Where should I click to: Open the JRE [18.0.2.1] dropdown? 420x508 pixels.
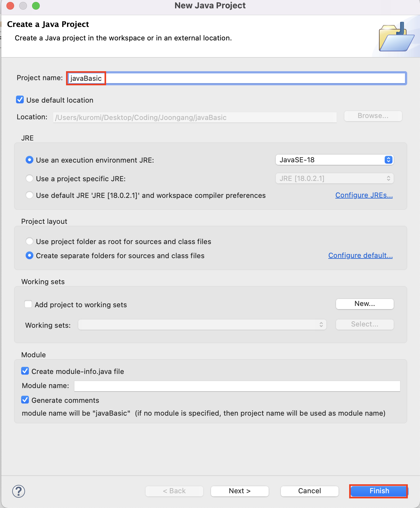(x=334, y=178)
